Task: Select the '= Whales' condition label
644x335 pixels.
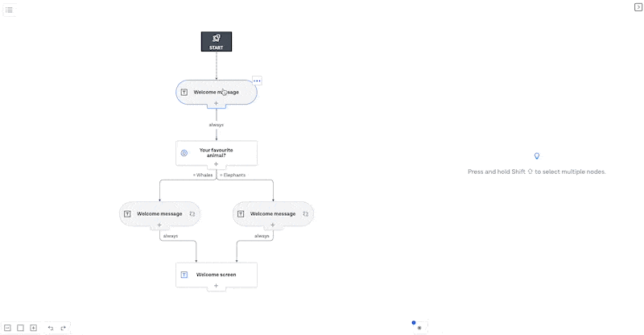Action: [203, 175]
